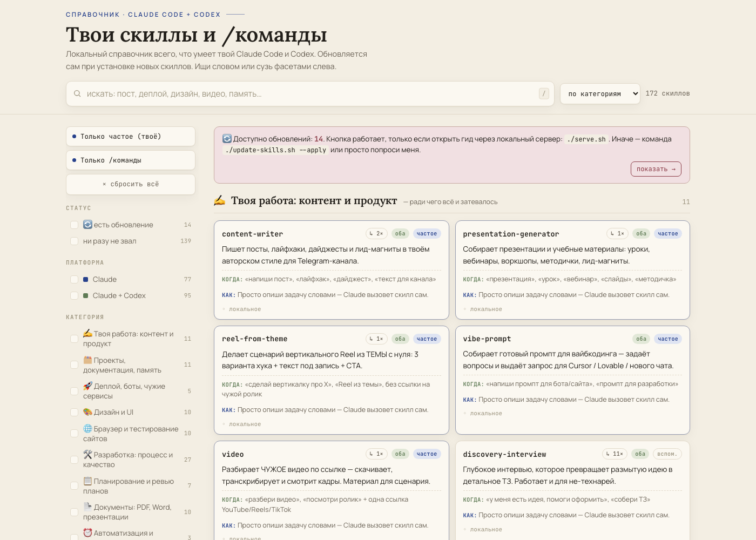Viewport: 756px width, 540px height.
Task: Click 'Планирование и ревью планов' label
Action: pyautogui.click(x=129, y=486)
